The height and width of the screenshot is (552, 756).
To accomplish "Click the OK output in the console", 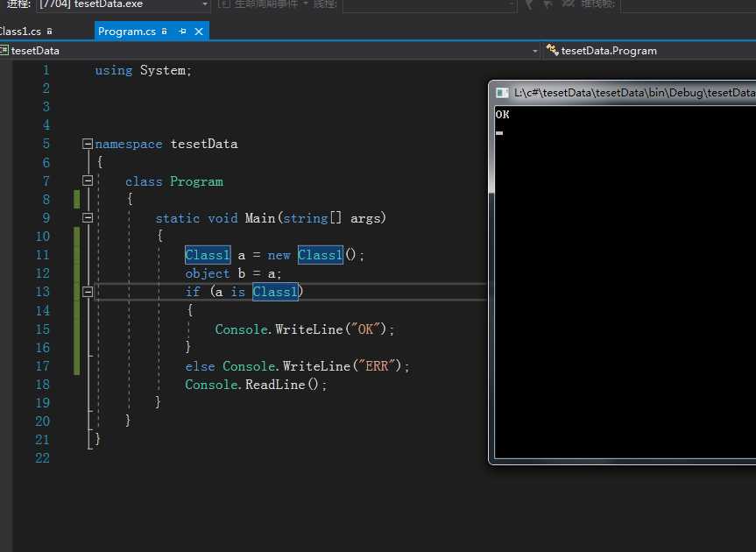I will [502, 114].
